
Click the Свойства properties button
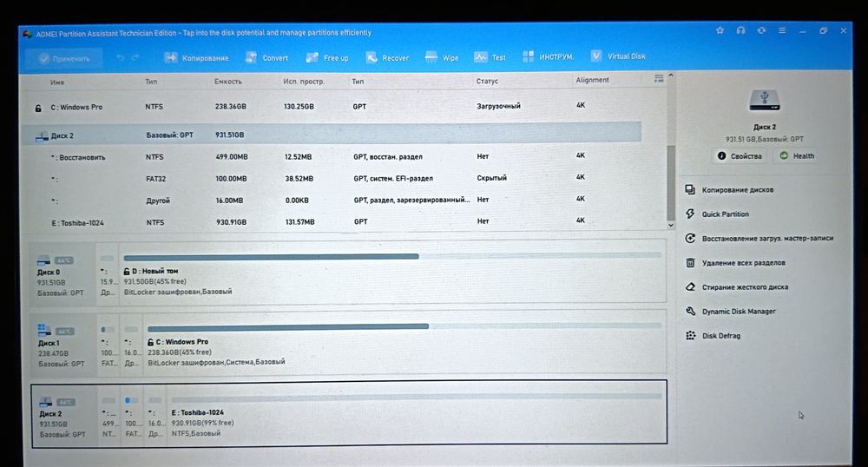point(740,156)
